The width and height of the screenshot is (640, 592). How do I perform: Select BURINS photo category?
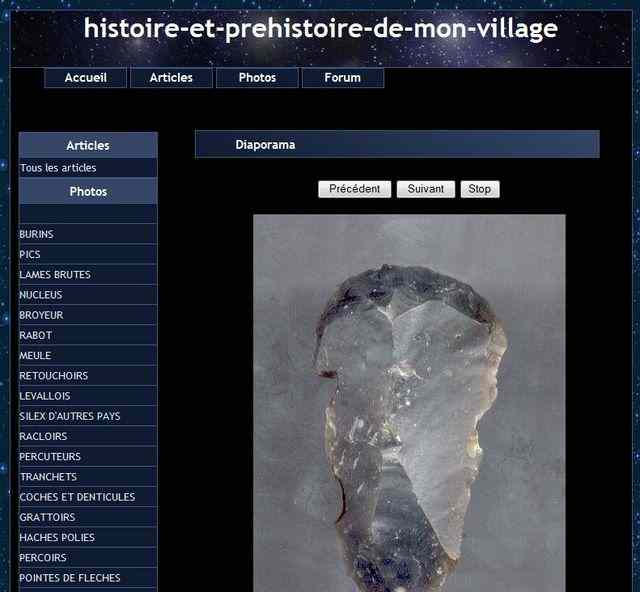(x=36, y=234)
